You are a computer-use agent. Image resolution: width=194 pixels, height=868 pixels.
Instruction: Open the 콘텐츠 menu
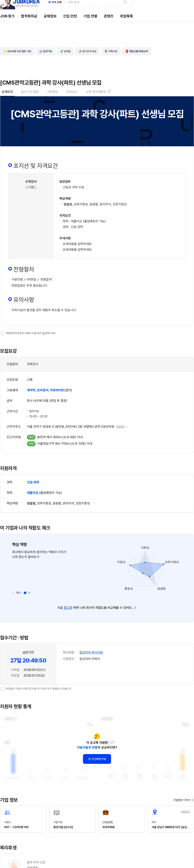point(109,16)
